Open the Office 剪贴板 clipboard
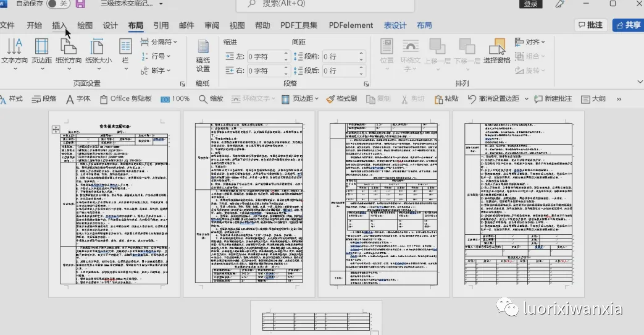This screenshot has width=644, height=335. 126,99
